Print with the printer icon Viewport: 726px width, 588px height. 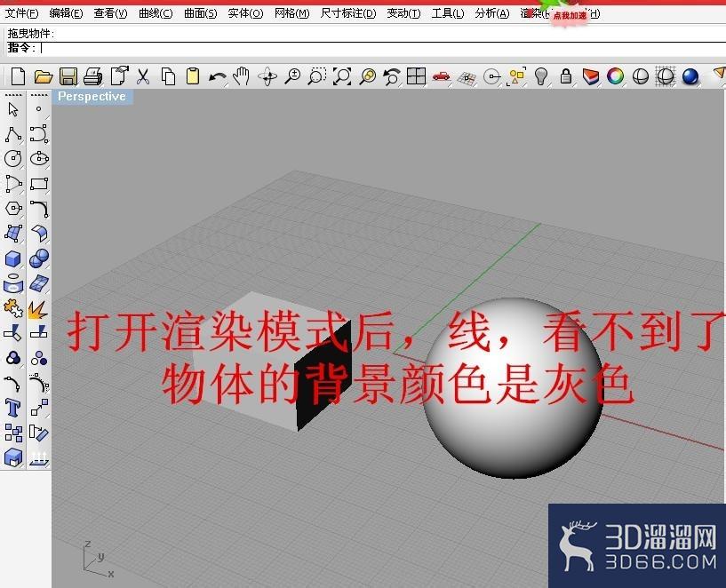coord(92,75)
